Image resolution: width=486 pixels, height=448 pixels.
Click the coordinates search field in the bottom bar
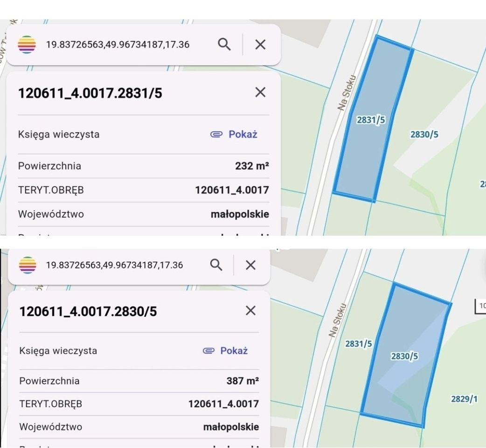point(114,265)
